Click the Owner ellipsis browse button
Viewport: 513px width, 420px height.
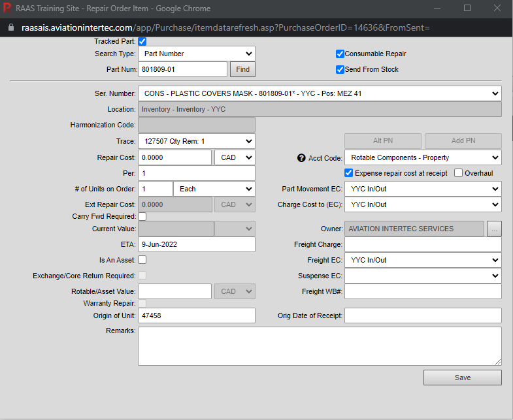tap(494, 229)
